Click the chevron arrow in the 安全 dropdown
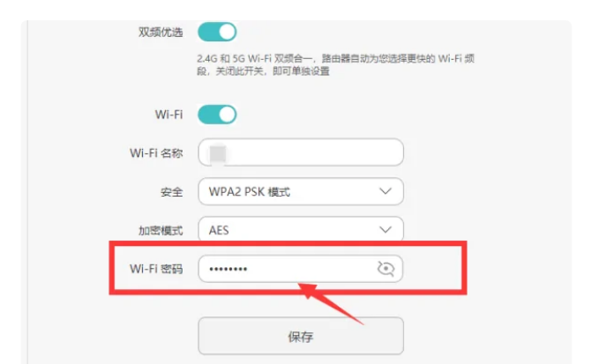Viewport: 590px width, 364px height. pyautogui.click(x=385, y=191)
